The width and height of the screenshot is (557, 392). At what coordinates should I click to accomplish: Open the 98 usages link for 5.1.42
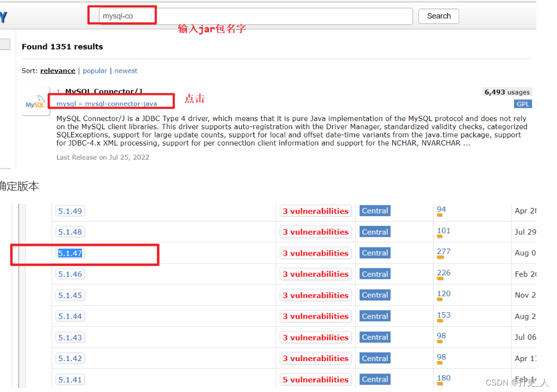441,357
